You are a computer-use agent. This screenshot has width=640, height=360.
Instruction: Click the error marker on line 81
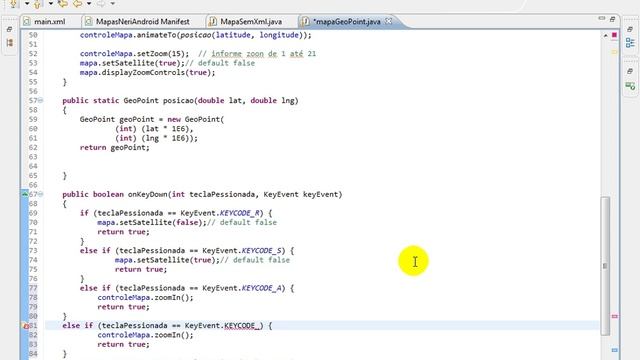pyautogui.click(x=25, y=326)
